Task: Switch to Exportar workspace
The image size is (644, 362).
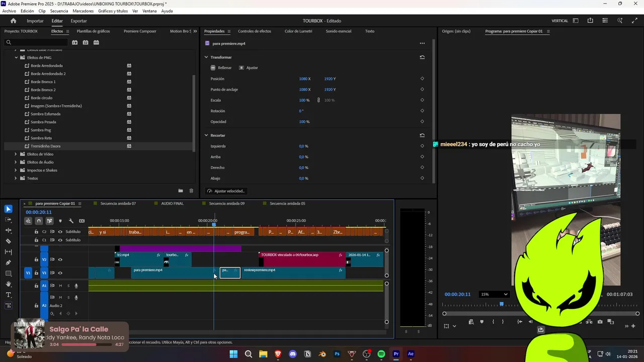Action: point(78,21)
